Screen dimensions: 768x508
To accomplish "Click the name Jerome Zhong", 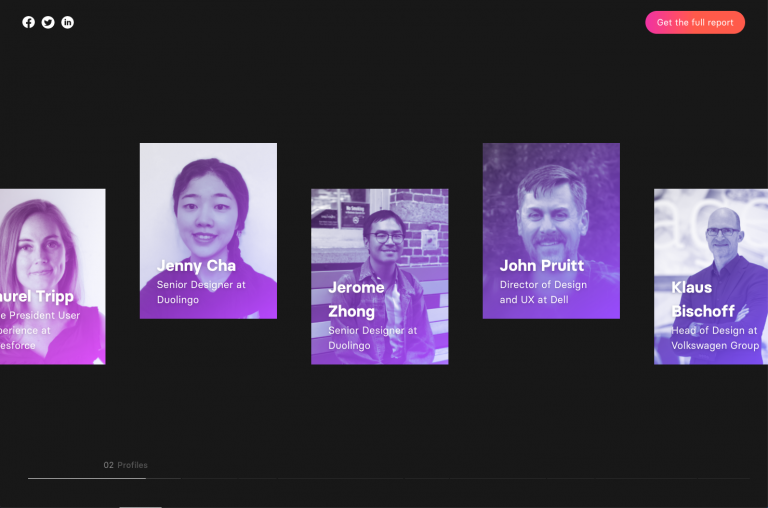I will pyautogui.click(x=356, y=299).
